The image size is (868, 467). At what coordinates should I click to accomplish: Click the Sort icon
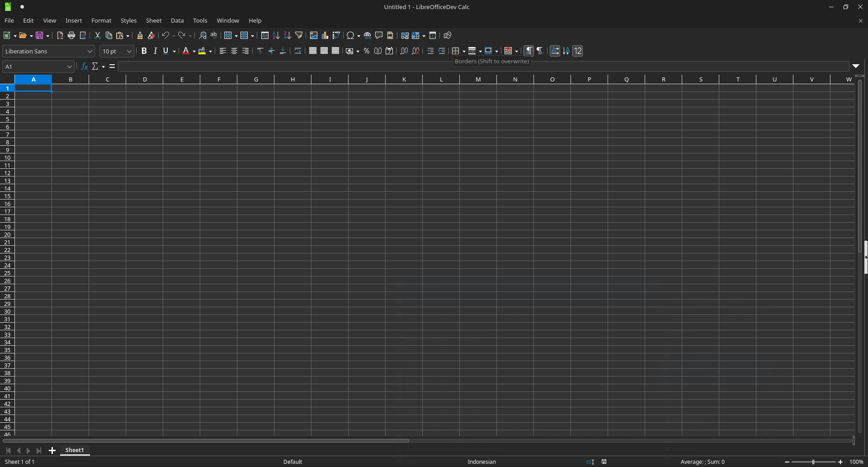[264, 35]
